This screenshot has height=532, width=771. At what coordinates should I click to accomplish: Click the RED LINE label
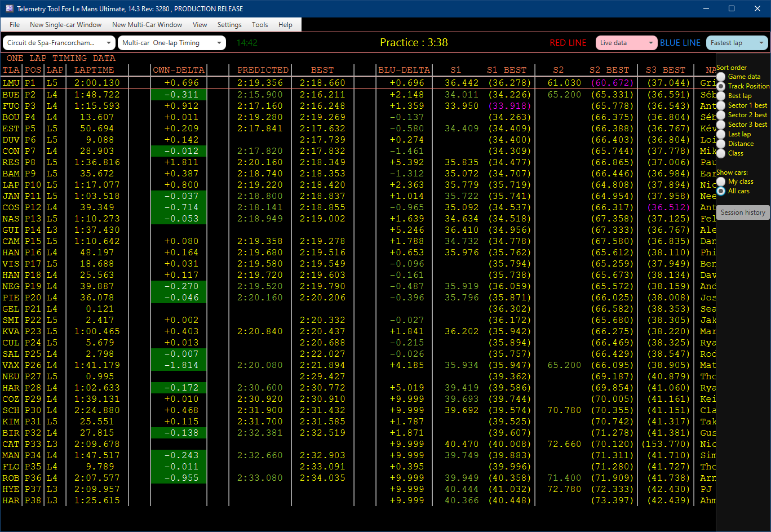click(568, 43)
